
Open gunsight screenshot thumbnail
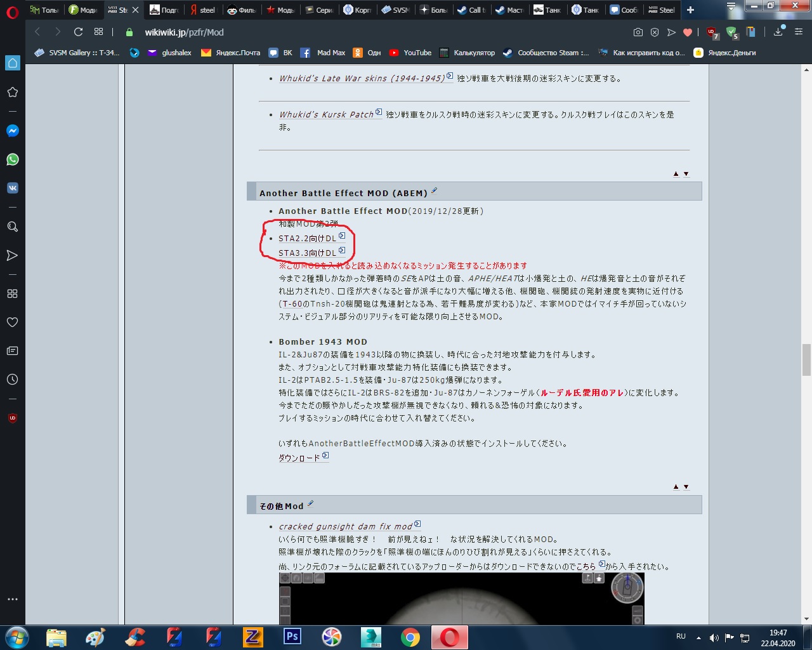point(461,598)
